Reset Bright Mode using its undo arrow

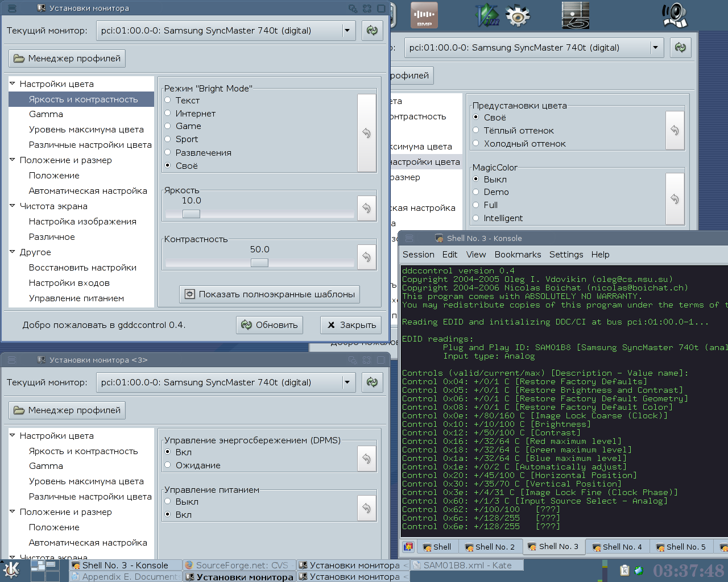click(x=367, y=133)
